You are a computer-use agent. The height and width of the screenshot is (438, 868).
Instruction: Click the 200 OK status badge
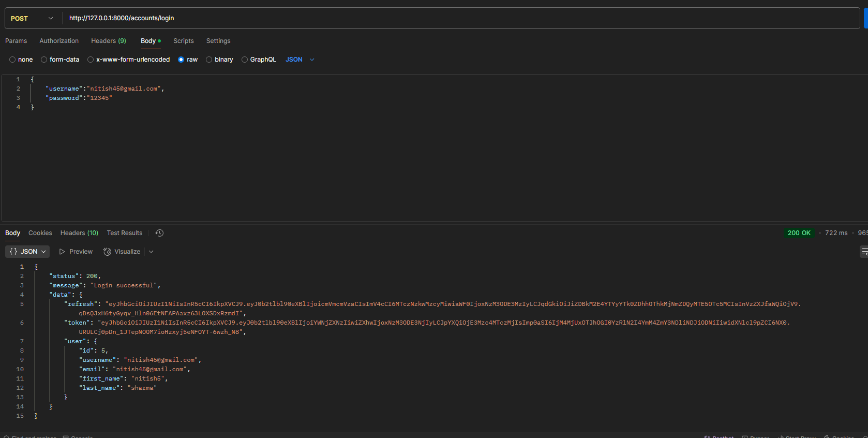click(x=799, y=233)
